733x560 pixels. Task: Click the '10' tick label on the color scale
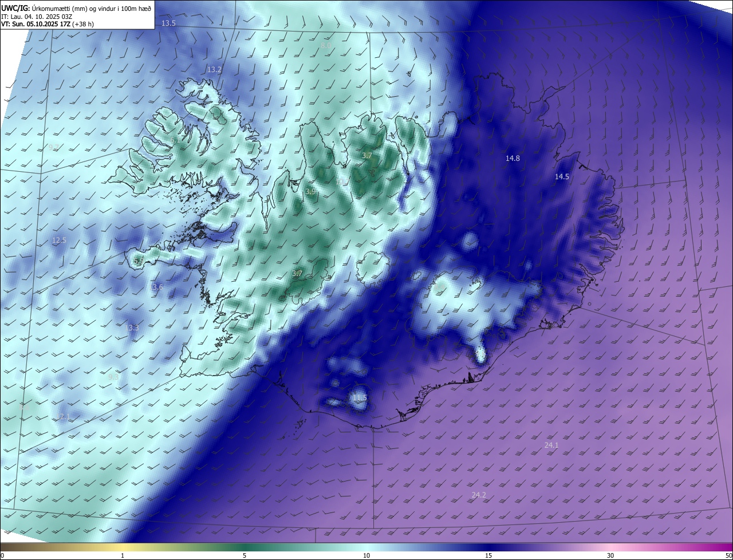pyautogui.click(x=366, y=555)
